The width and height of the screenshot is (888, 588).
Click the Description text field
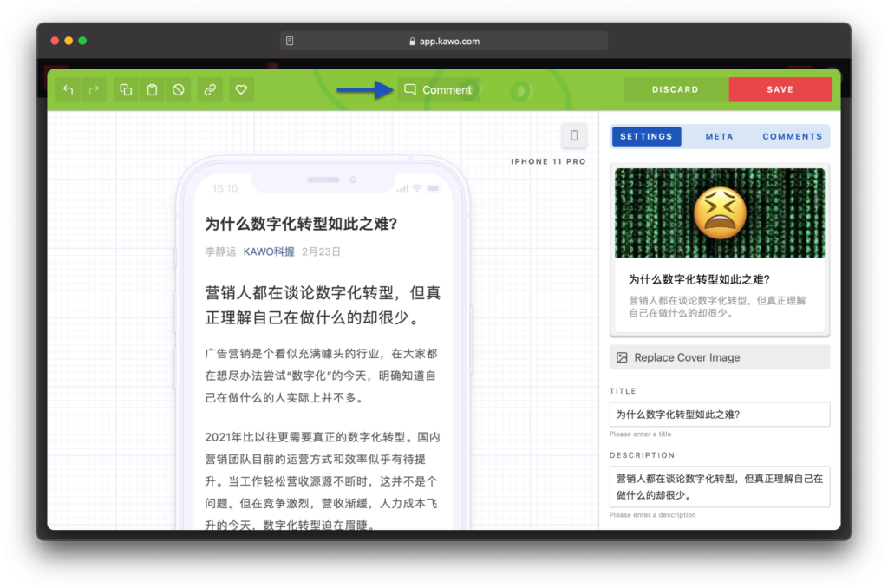[x=719, y=487]
